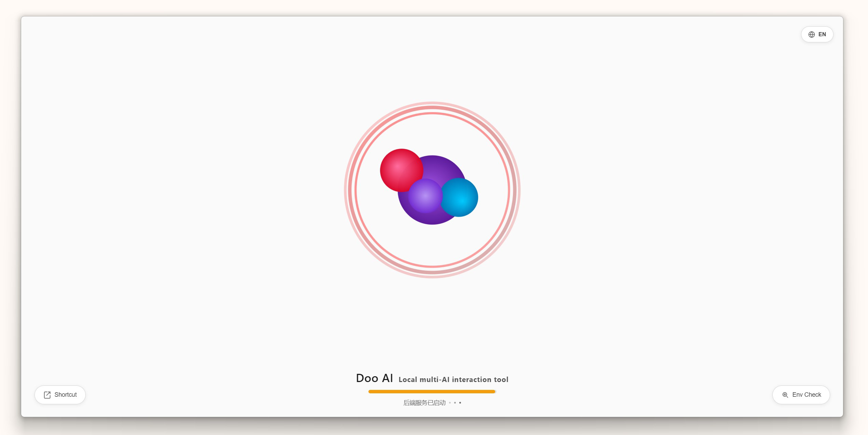The height and width of the screenshot is (435, 868).
Task: Switch language with the EN button
Action: click(817, 35)
